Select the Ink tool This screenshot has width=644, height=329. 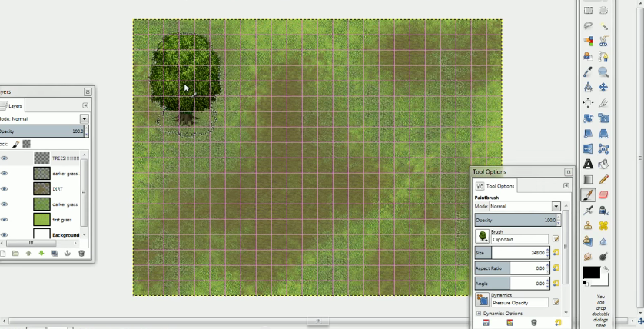tap(603, 211)
